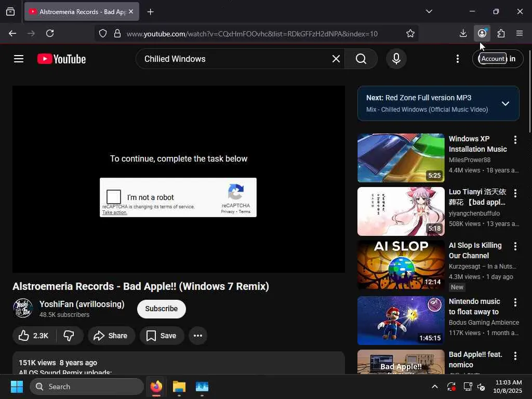This screenshot has width=532, height=399.
Task: Bookmark this page with star
Action: [410, 33]
